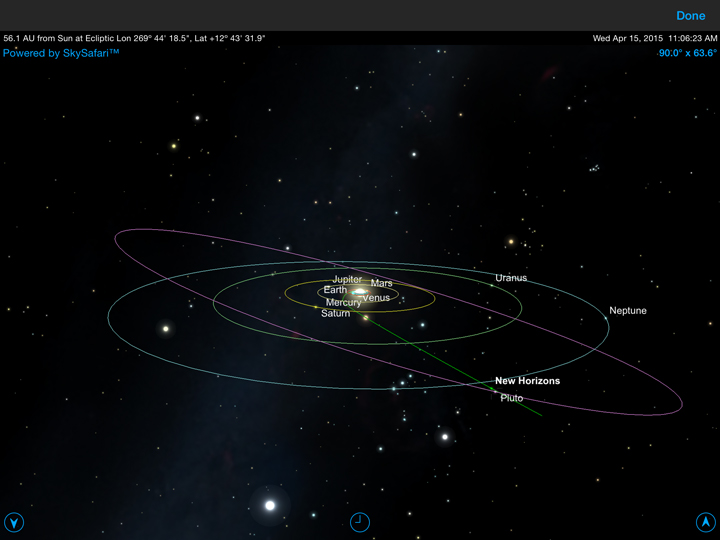This screenshot has height=540, width=720.
Task: Select the Uranus label
Action: pyautogui.click(x=511, y=278)
